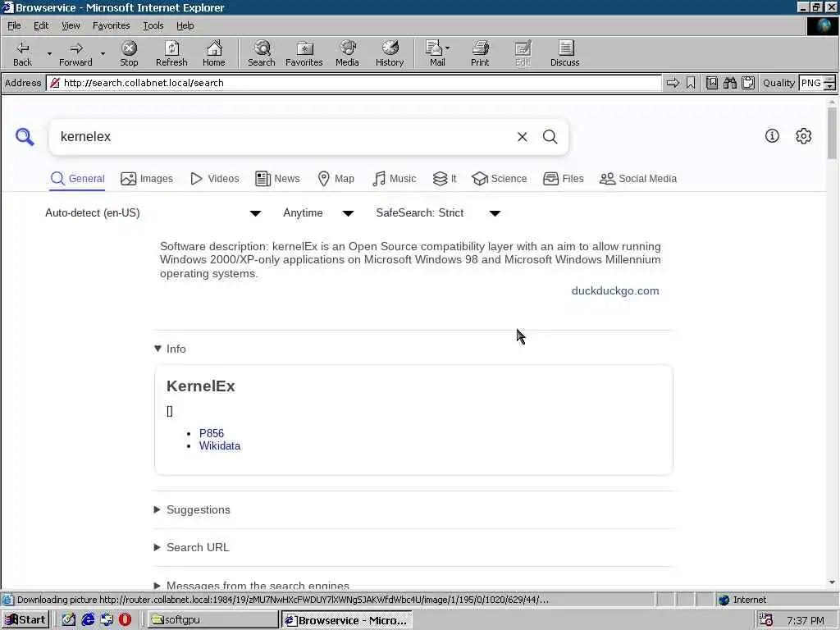Switch to the Map tab

click(x=336, y=178)
